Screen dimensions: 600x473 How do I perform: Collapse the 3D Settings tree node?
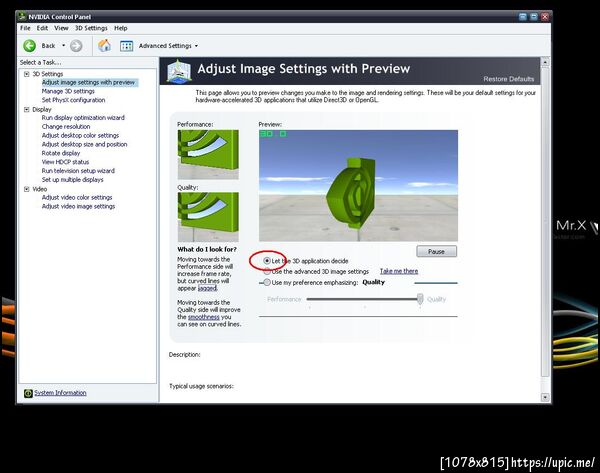click(x=27, y=74)
